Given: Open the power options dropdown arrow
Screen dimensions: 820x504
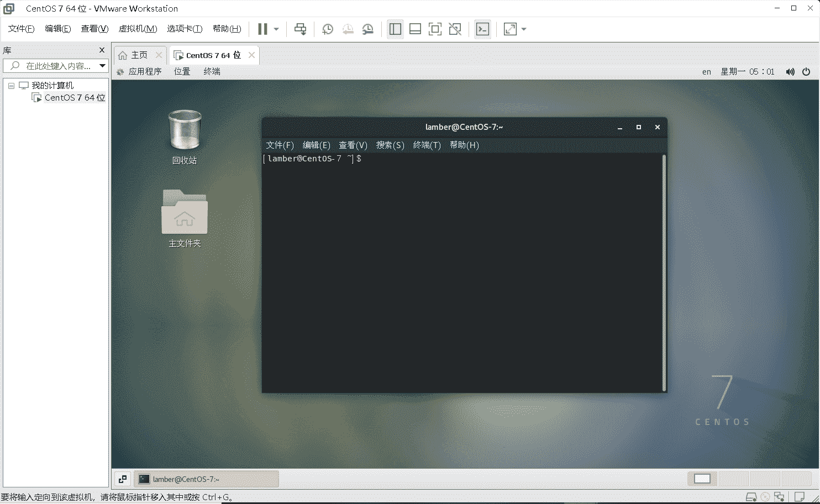Looking at the screenshot, I should pos(276,29).
